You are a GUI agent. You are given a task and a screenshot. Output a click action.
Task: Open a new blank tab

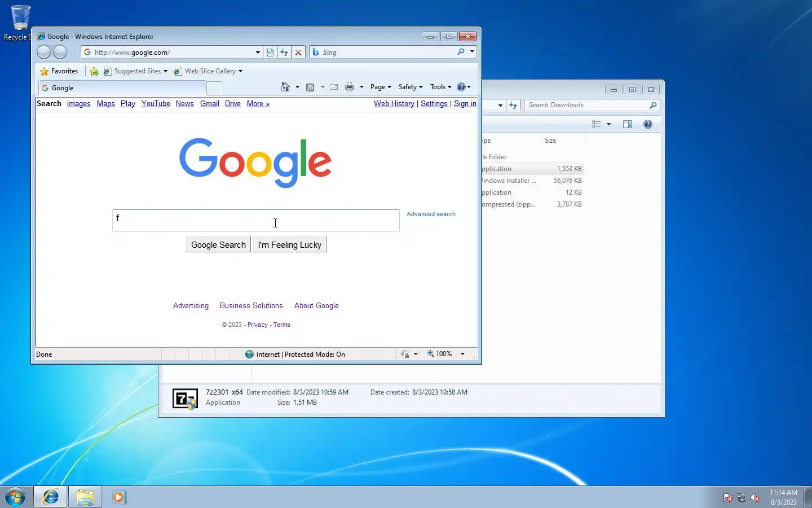[x=214, y=88]
